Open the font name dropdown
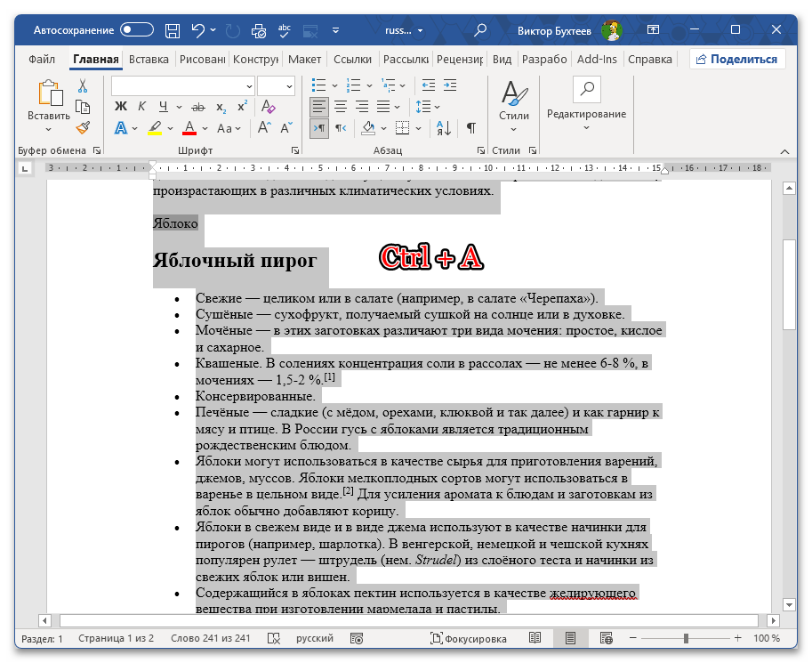Viewport: 812px width, 663px height. point(249,86)
